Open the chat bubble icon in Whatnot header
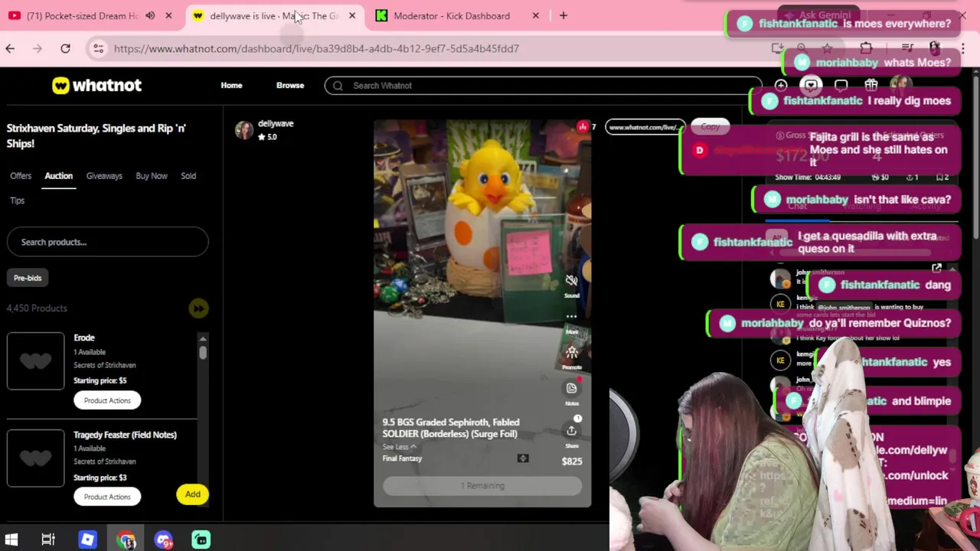The height and width of the screenshot is (551, 980). click(841, 86)
